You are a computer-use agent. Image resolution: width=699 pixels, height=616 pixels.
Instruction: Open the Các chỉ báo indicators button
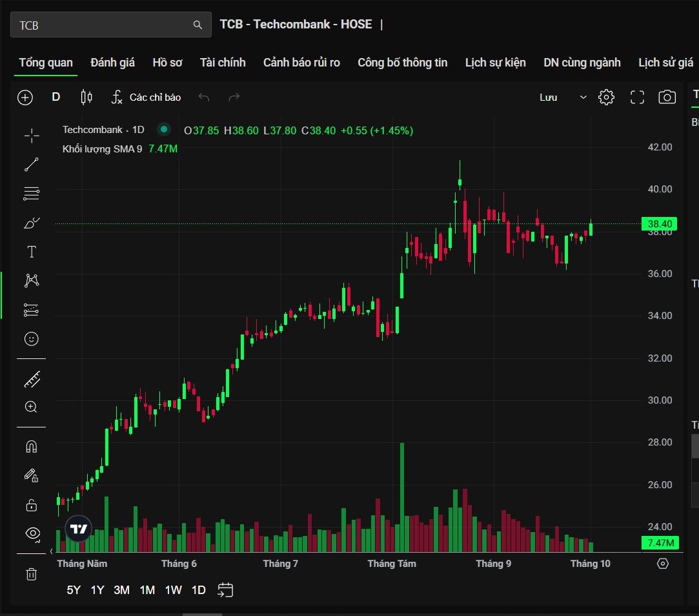coord(147,98)
